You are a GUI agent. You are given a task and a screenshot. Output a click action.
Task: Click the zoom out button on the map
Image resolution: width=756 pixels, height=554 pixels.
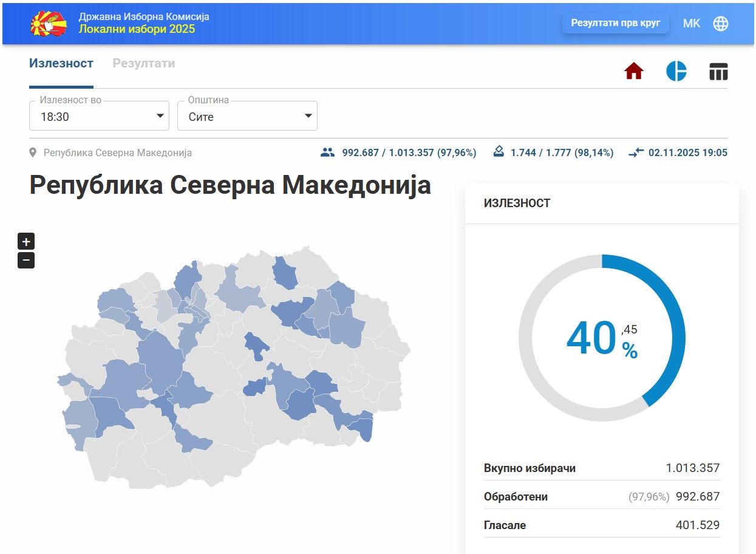(26, 261)
